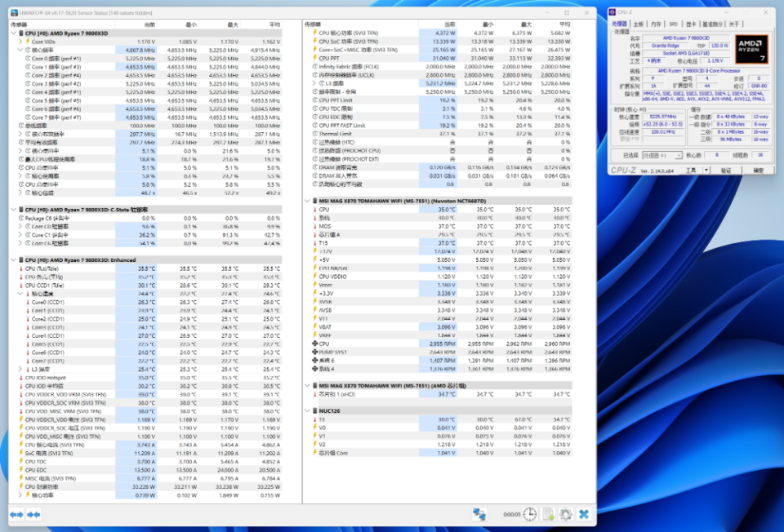Click the fan icon of the 系统 6 row
The image size is (784, 532).
click(x=315, y=360)
